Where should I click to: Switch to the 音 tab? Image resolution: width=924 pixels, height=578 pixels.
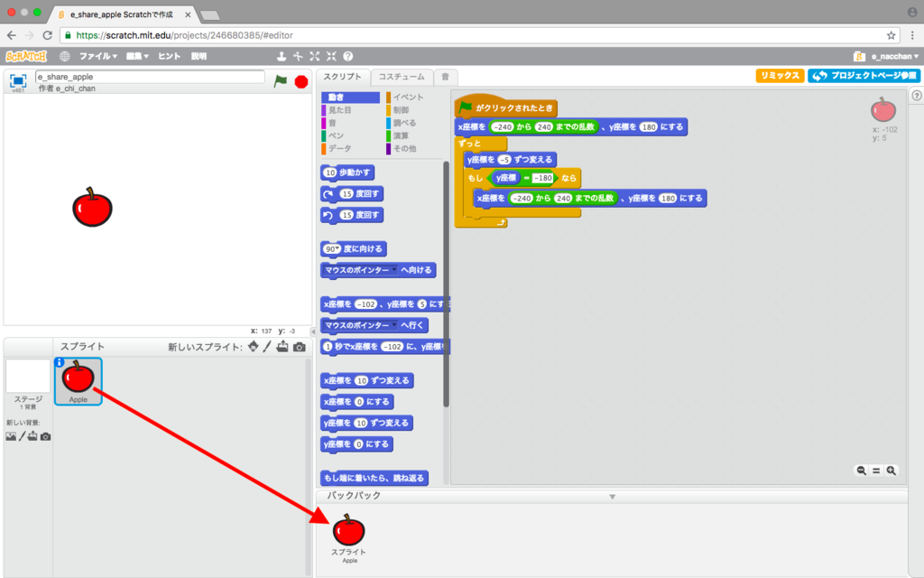click(445, 77)
